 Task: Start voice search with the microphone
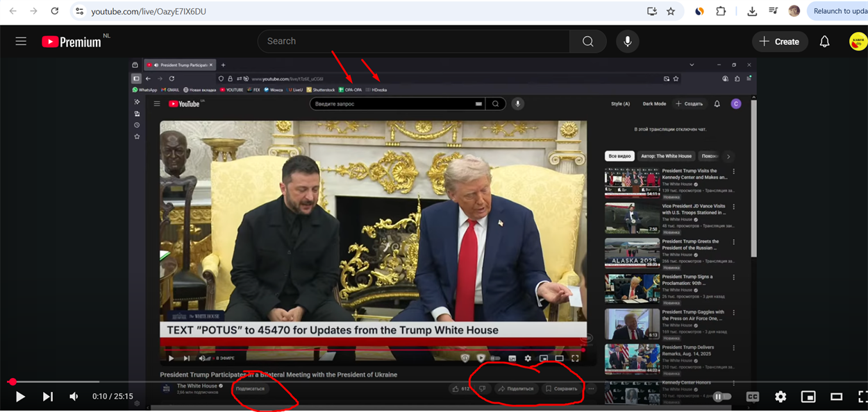click(x=627, y=42)
